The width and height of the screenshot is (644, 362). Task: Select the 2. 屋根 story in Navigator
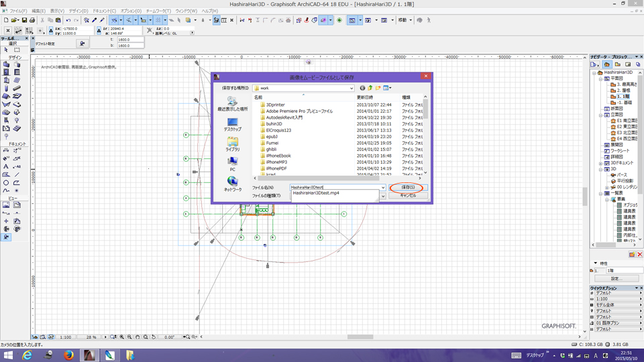623,90
